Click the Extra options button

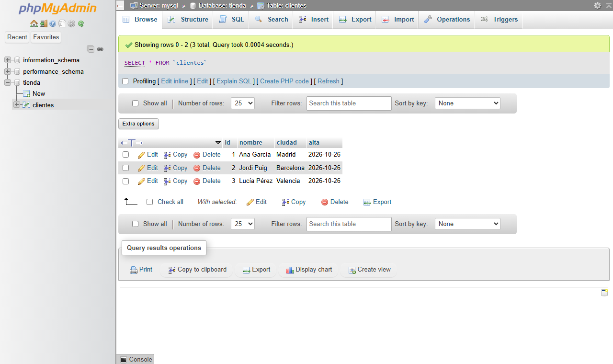tap(138, 124)
